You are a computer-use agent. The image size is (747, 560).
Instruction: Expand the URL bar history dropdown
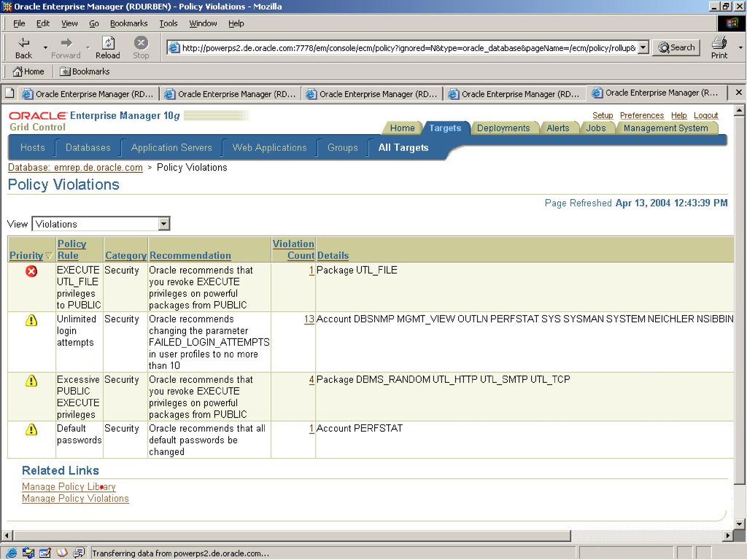tap(643, 47)
